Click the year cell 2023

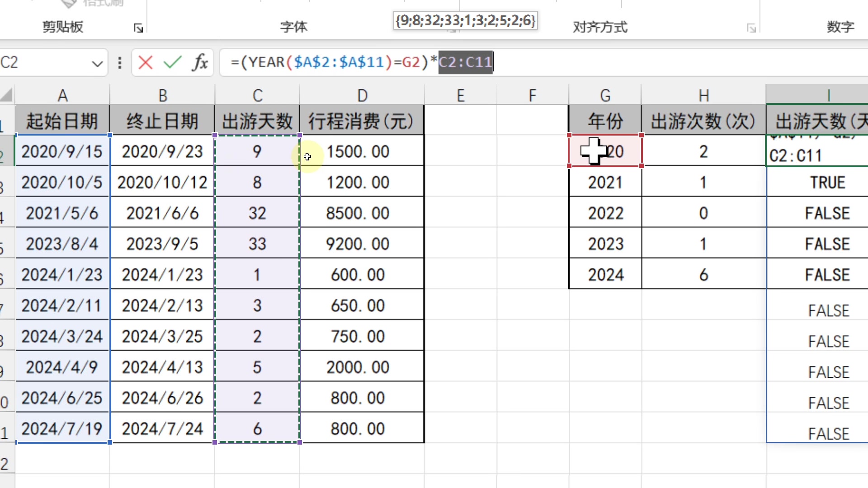pos(605,244)
